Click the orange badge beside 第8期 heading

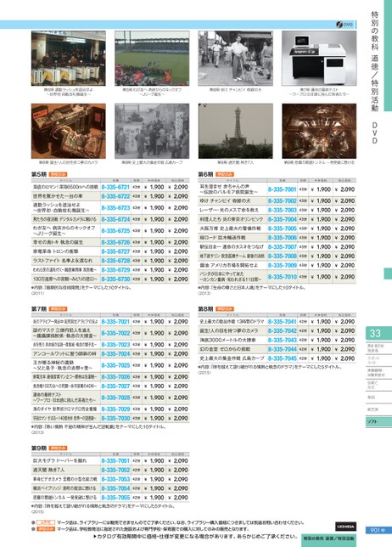pyautogui.click(x=224, y=308)
